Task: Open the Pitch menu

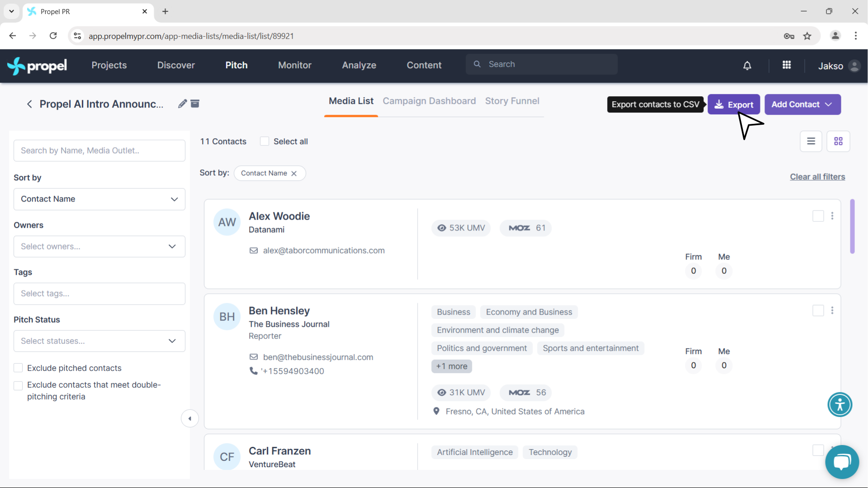Action: click(x=236, y=65)
